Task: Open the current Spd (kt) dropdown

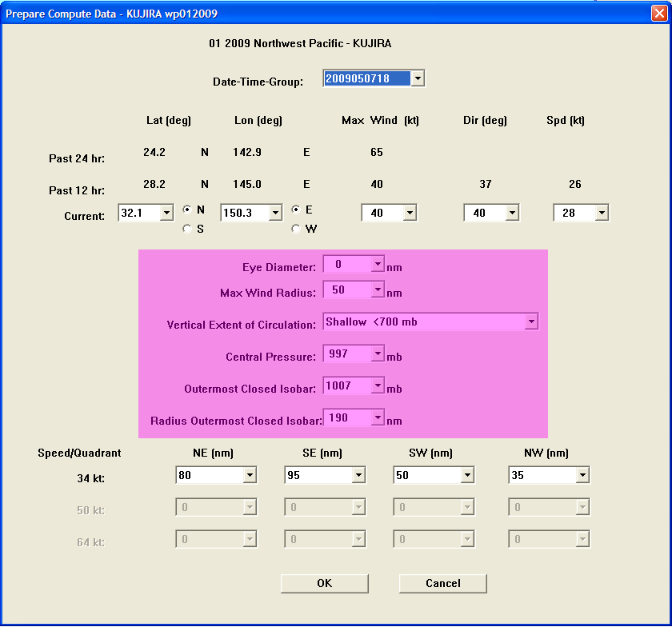Action: [x=602, y=212]
